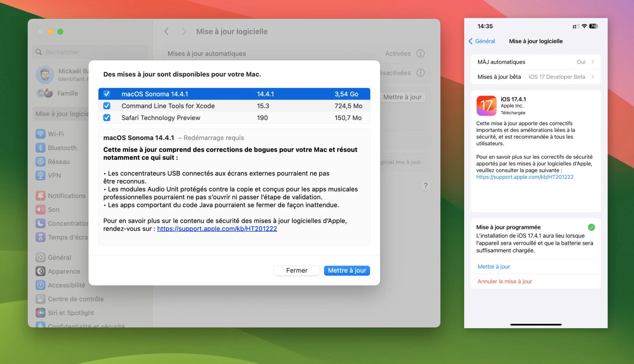Click the iOS 17 update icon
Screen dimensions: 634x364
486,106
